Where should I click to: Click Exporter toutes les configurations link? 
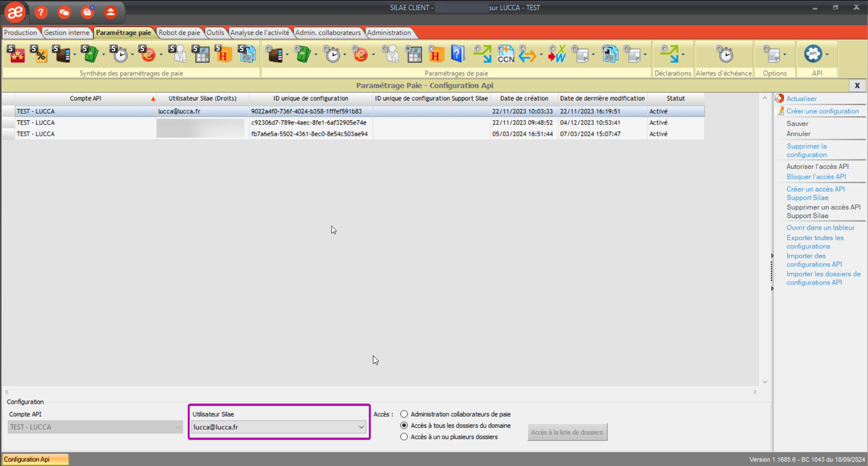tap(815, 242)
